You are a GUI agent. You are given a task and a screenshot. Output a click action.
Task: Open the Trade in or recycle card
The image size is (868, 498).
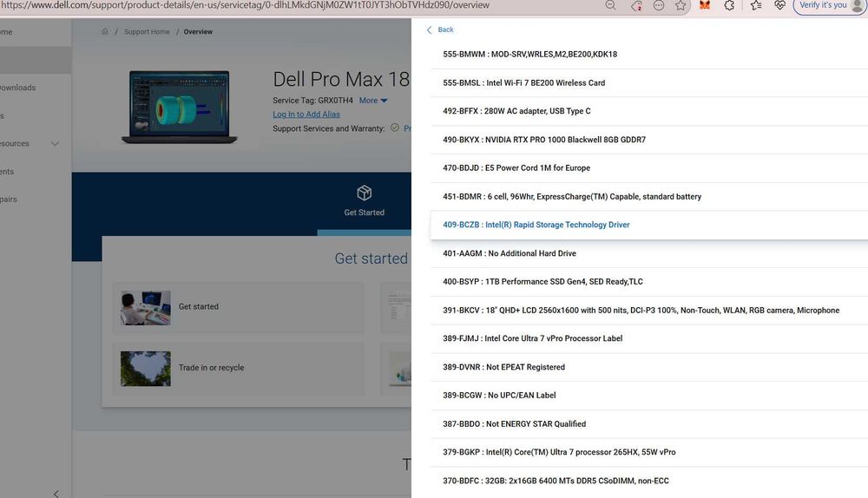(x=240, y=368)
